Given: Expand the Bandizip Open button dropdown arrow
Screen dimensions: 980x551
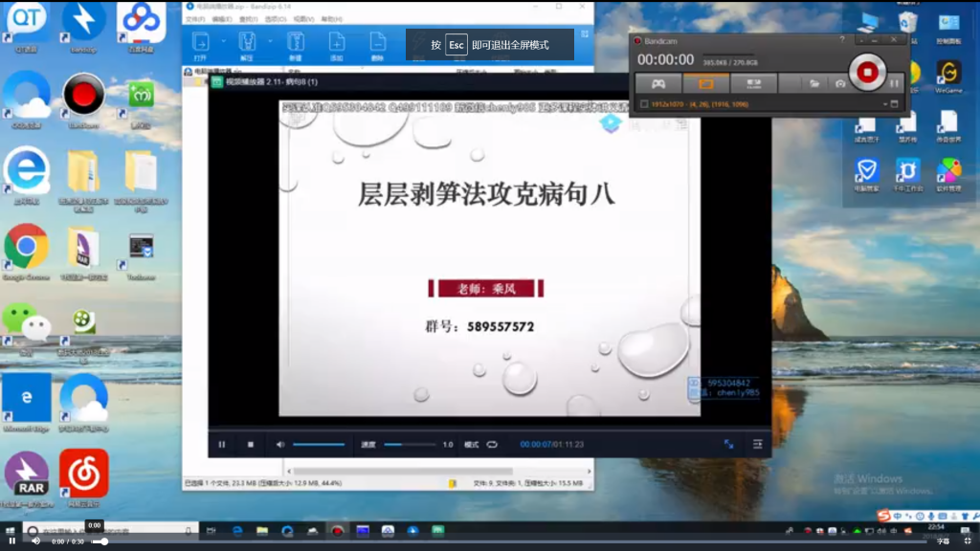Looking at the screenshot, I should coord(223,42).
